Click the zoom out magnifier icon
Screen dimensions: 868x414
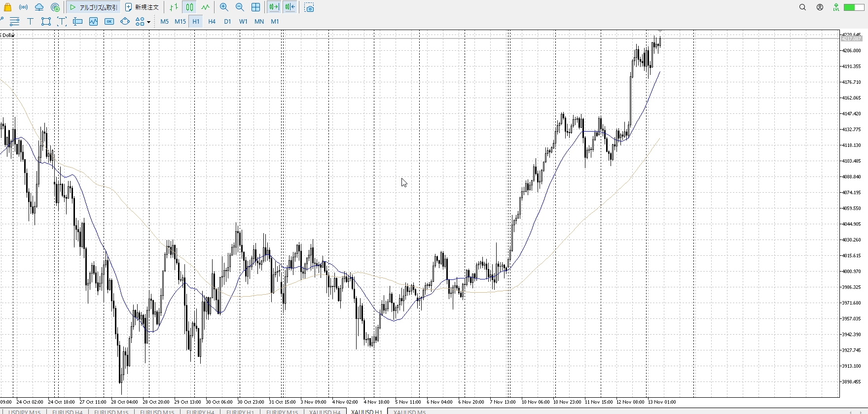pyautogui.click(x=240, y=7)
